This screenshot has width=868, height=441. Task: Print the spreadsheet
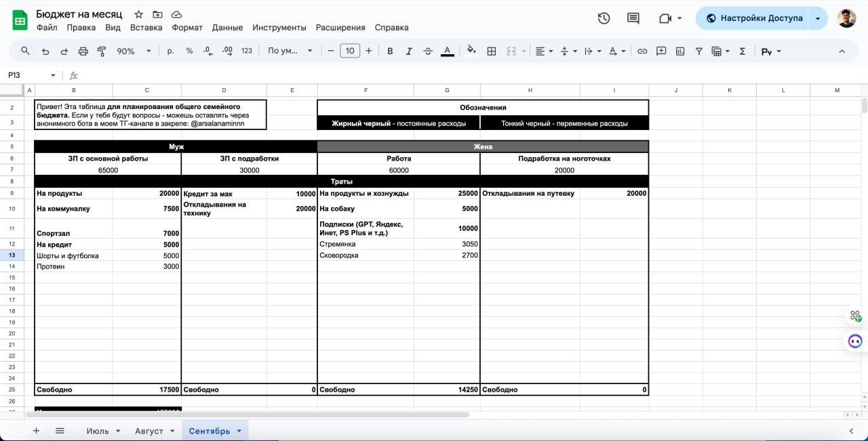pos(83,51)
